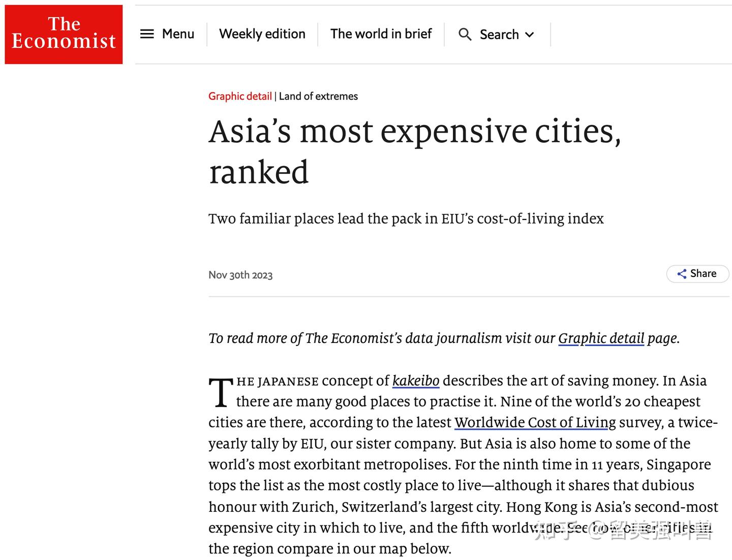Open The world in brief
Screen dimensions: 732x560
tap(381, 34)
